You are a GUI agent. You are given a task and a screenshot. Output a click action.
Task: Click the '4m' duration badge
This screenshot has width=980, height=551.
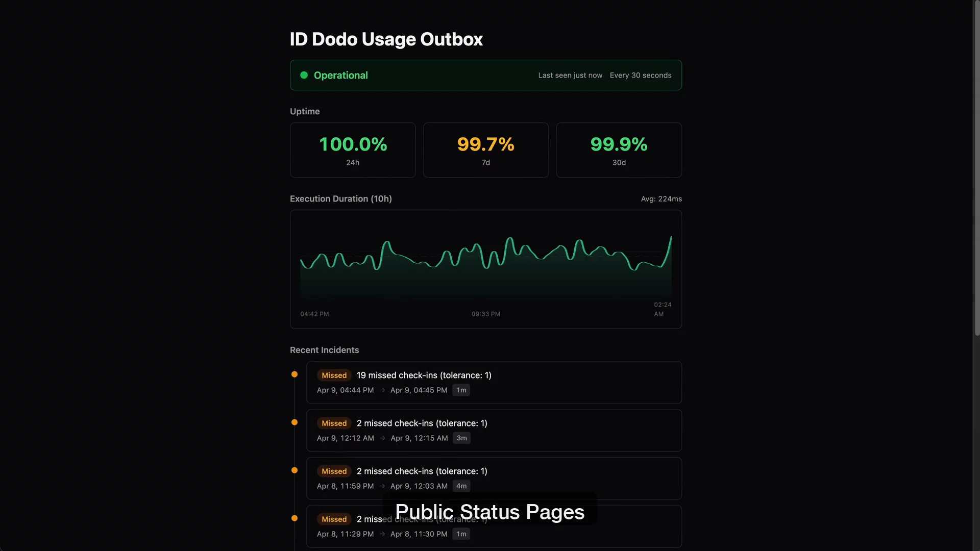[461, 486]
